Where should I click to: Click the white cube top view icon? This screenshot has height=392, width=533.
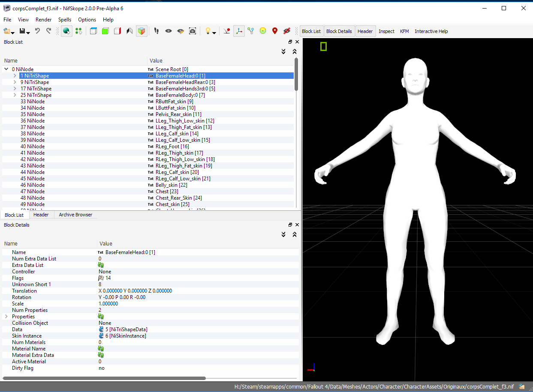(93, 31)
